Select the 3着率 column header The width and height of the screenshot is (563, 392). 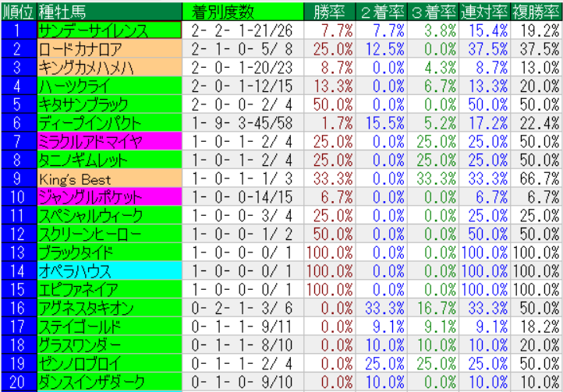[433, 10]
